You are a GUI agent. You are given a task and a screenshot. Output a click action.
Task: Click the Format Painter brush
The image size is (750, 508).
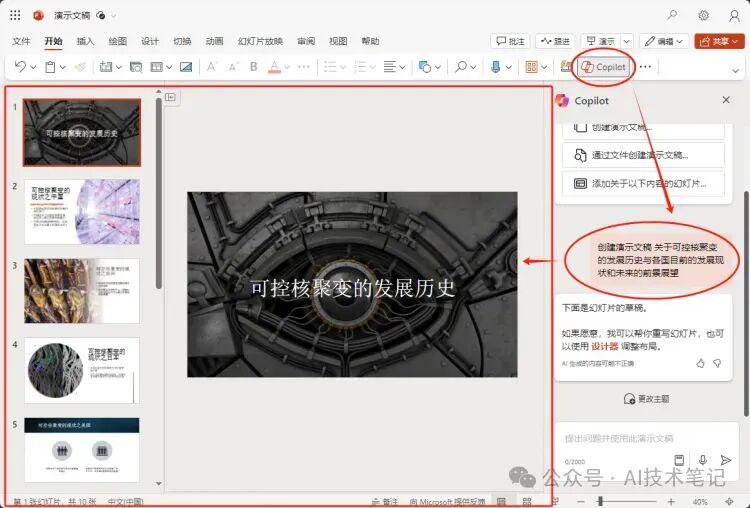coord(80,67)
